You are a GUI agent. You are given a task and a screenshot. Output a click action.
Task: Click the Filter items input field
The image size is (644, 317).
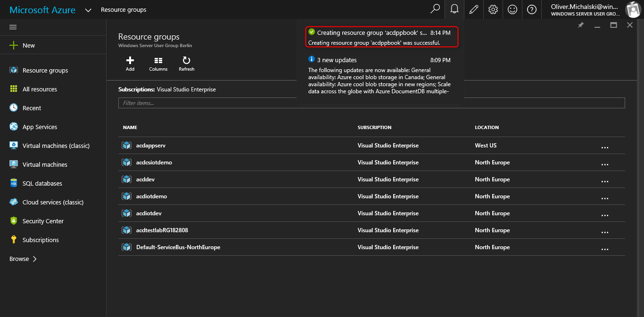tap(372, 103)
